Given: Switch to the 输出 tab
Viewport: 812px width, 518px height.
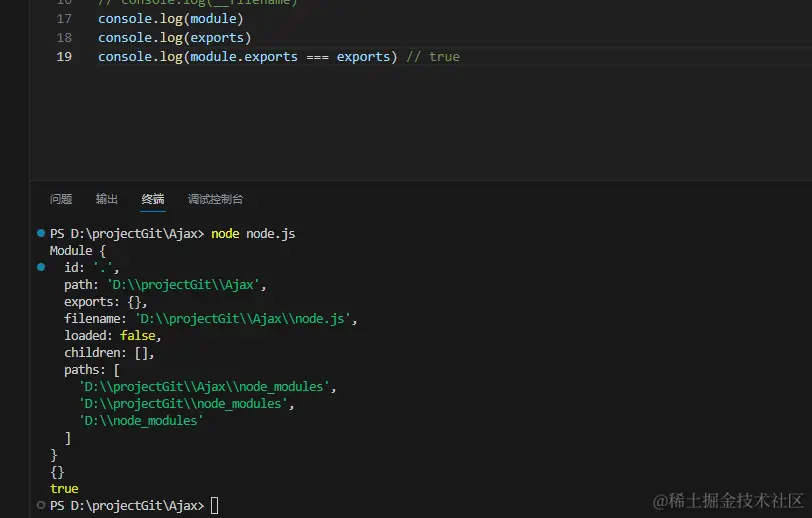Looking at the screenshot, I should 107,199.
